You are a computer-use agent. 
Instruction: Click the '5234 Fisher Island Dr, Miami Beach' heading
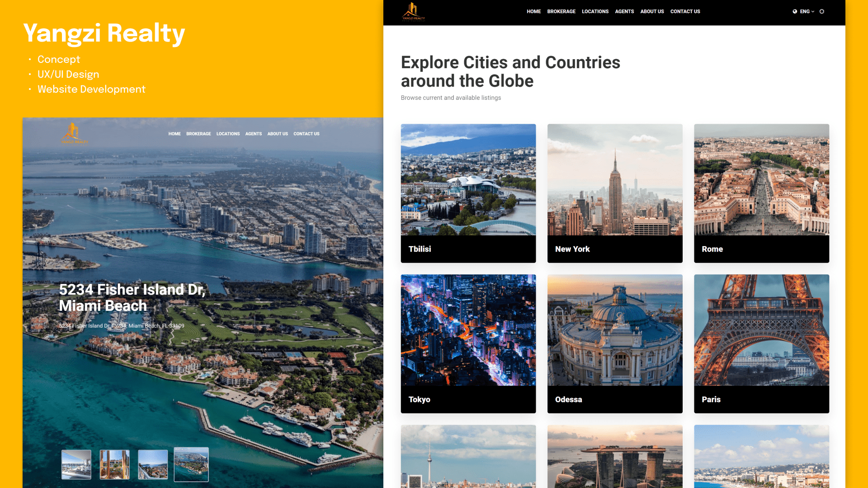click(132, 297)
